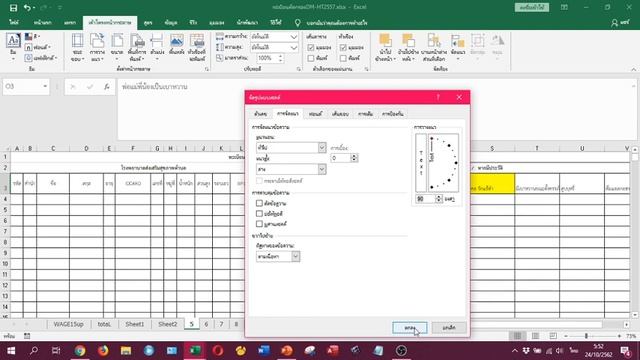Open the Text direction dropdown

(x=296, y=256)
